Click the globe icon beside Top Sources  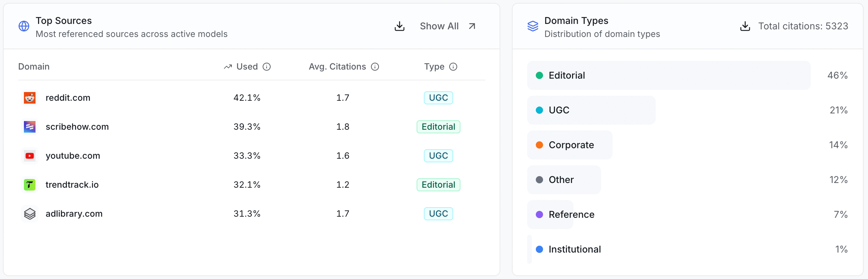(x=24, y=26)
